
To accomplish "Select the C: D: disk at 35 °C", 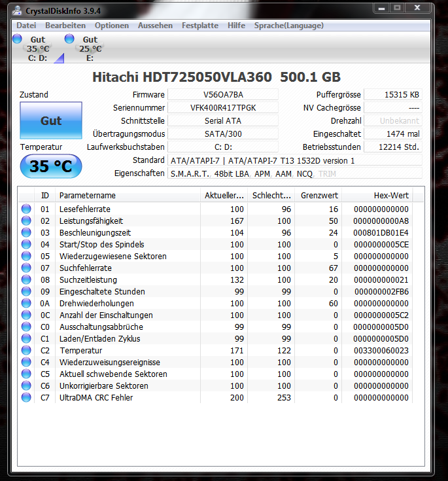I will 38,48.
